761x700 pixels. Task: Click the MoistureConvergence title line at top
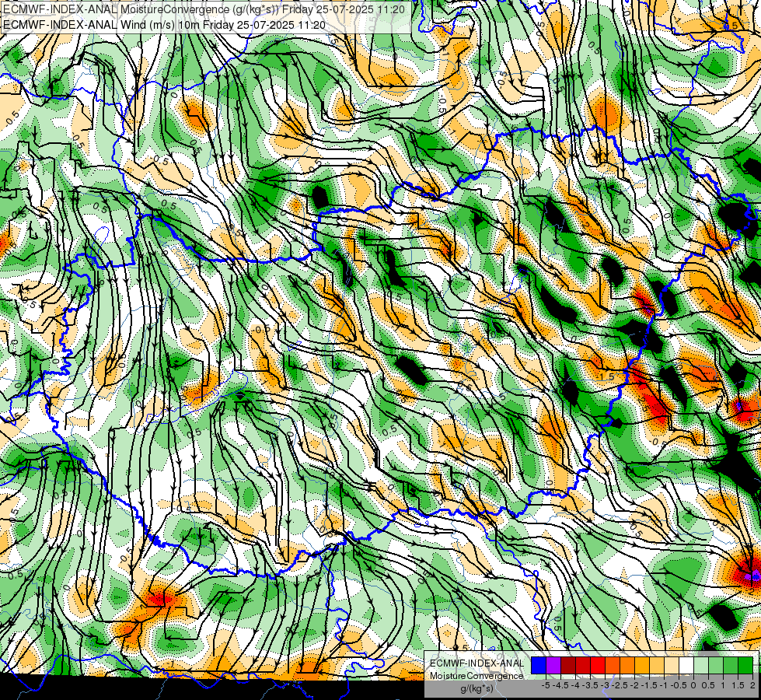click(204, 9)
